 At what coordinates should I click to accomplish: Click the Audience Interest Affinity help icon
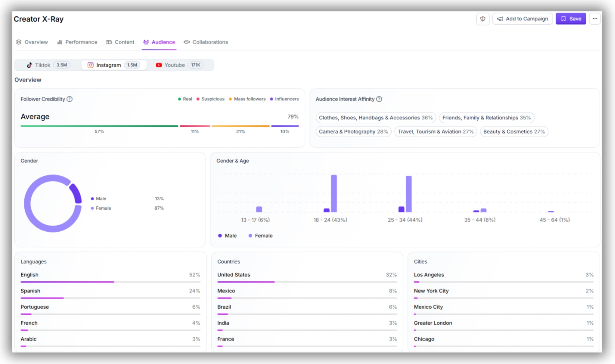pos(379,99)
